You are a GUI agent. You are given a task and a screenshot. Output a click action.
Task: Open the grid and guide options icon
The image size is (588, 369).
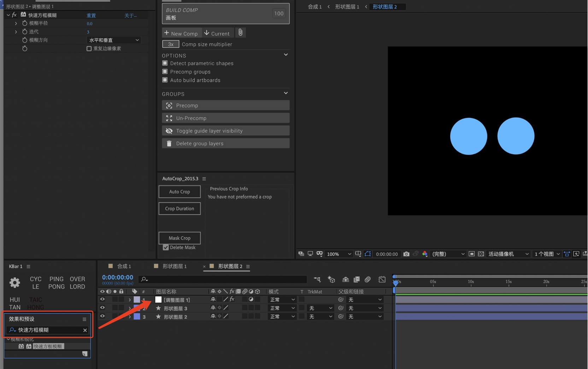pyautogui.click(x=358, y=254)
